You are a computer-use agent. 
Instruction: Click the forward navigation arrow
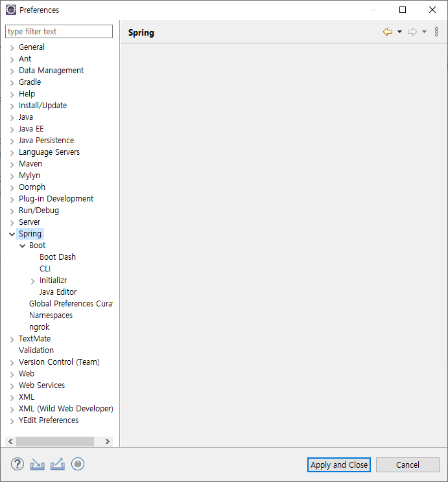tap(412, 32)
